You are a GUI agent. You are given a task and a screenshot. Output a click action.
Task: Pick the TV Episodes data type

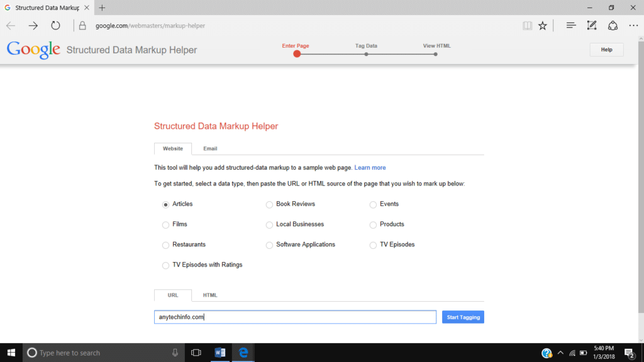(x=373, y=245)
